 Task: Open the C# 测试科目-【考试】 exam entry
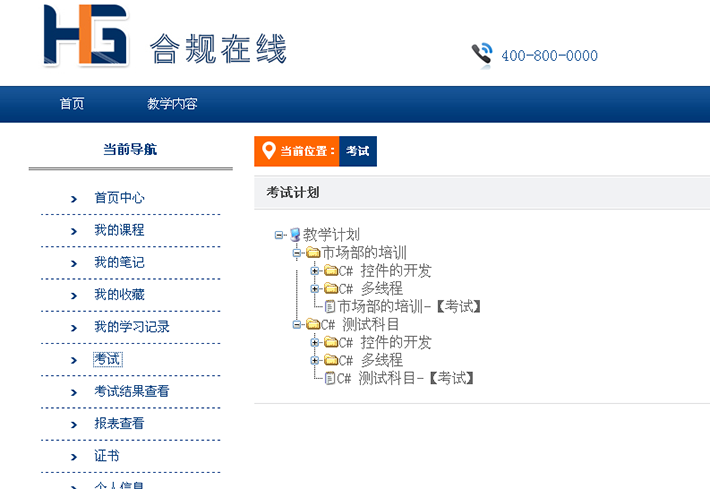tap(405, 379)
